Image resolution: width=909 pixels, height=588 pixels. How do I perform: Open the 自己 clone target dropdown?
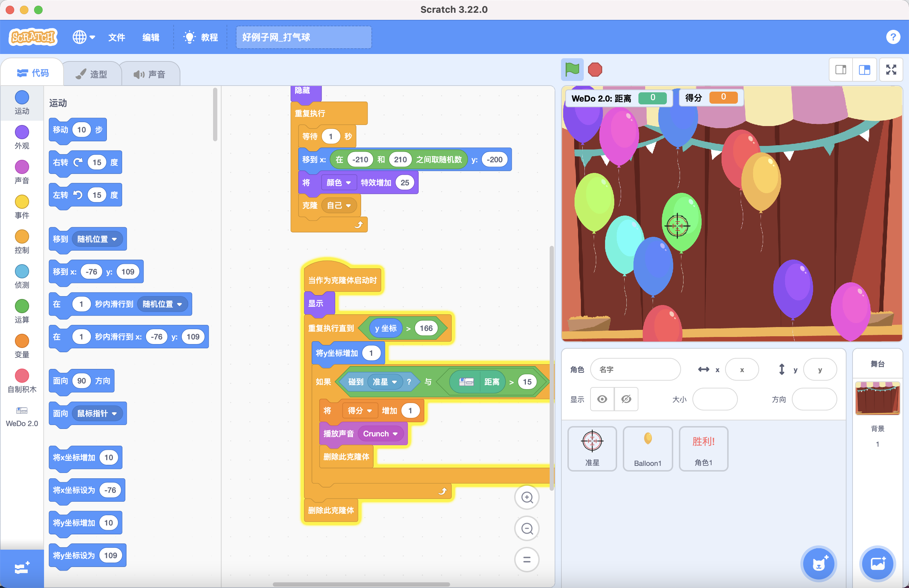(x=339, y=206)
